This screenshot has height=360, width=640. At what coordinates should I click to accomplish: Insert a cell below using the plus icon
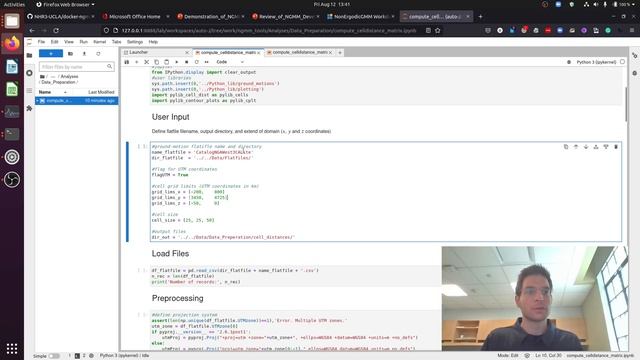[137, 62]
